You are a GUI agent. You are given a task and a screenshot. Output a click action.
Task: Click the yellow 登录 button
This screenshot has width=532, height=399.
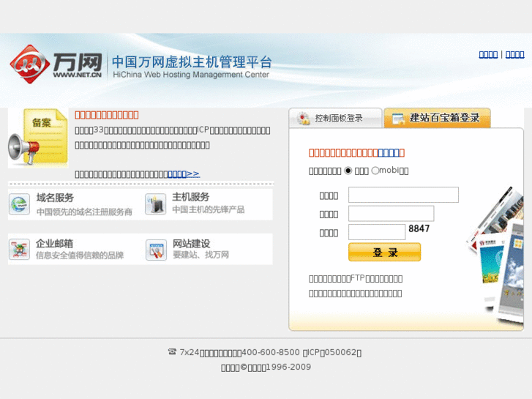pos(384,252)
